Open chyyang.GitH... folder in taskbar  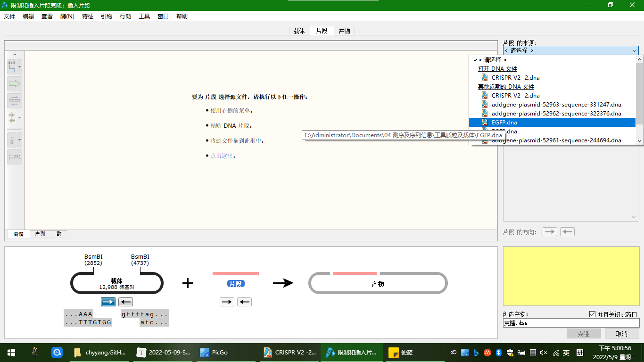pyautogui.click(x=100, y=353)
